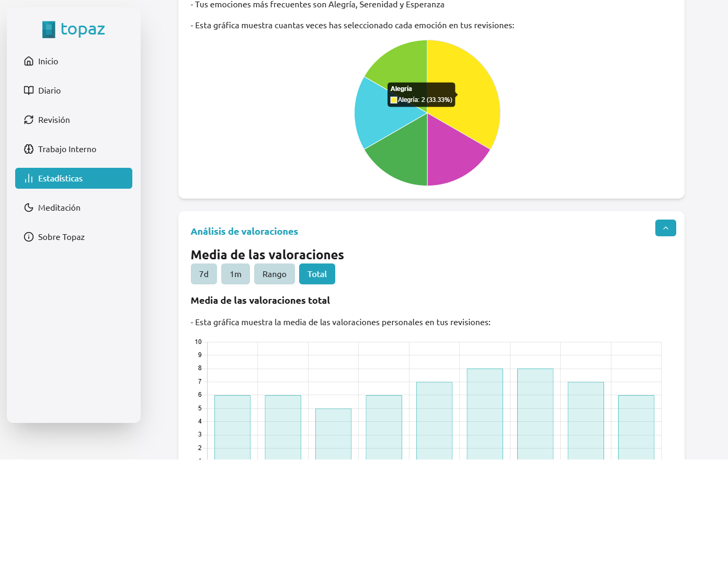Click the Inicio home icon
Image resolution: width=728 pixels, height=563 pixels.
(x=29, y=61)
